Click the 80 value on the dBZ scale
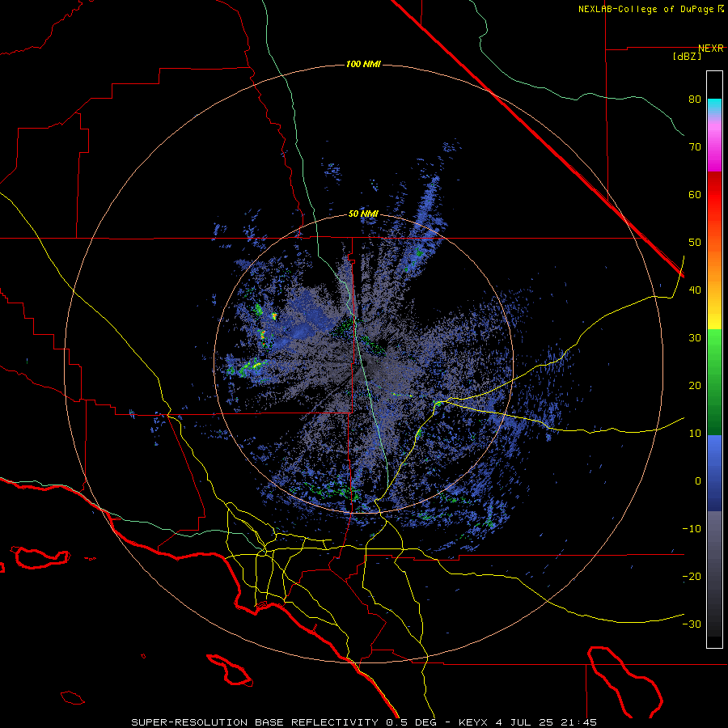The image size is (728, 728). pyautogui.click(x=695, y=99)
